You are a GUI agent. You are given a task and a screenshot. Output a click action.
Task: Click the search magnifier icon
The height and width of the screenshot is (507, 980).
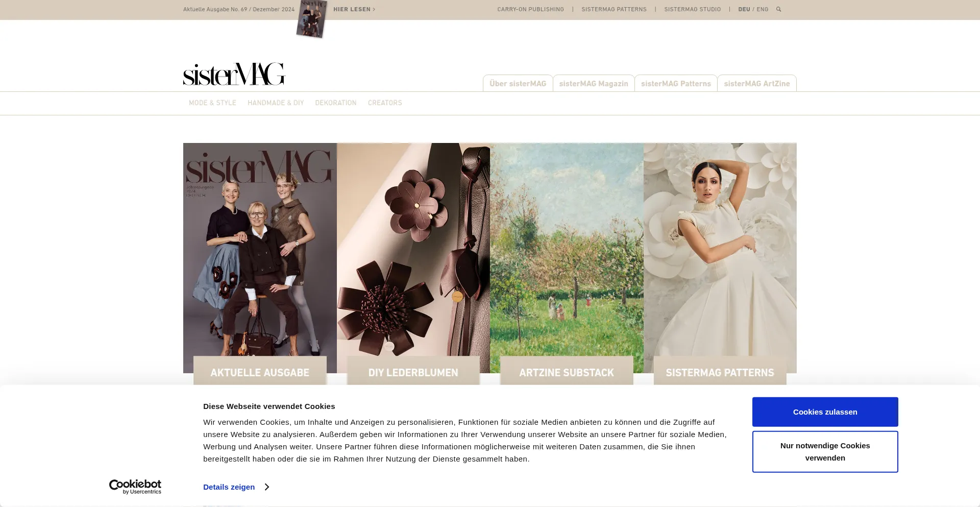[x=778, y=9]
